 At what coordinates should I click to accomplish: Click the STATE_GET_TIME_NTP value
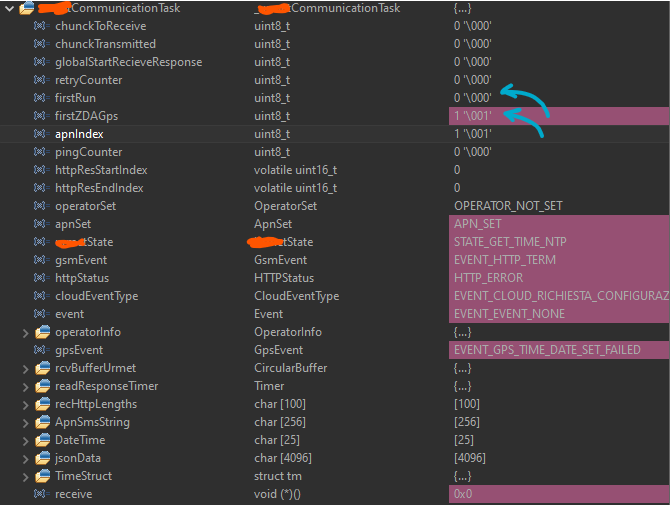[x=510, y=242]
